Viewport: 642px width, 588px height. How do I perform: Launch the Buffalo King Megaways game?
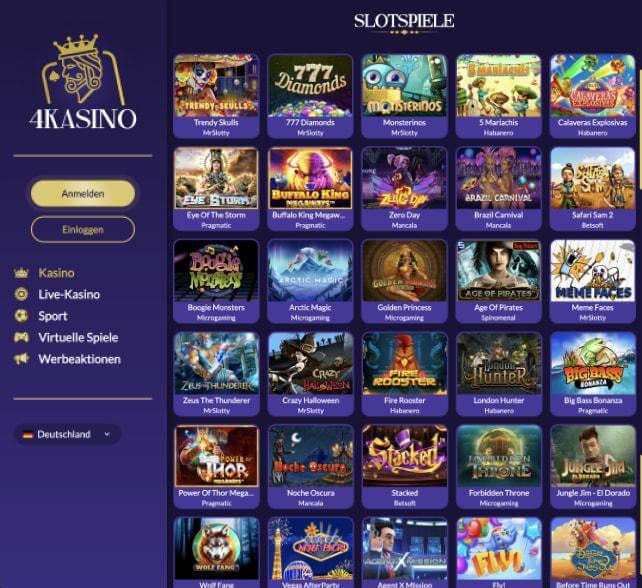[310, 189]
